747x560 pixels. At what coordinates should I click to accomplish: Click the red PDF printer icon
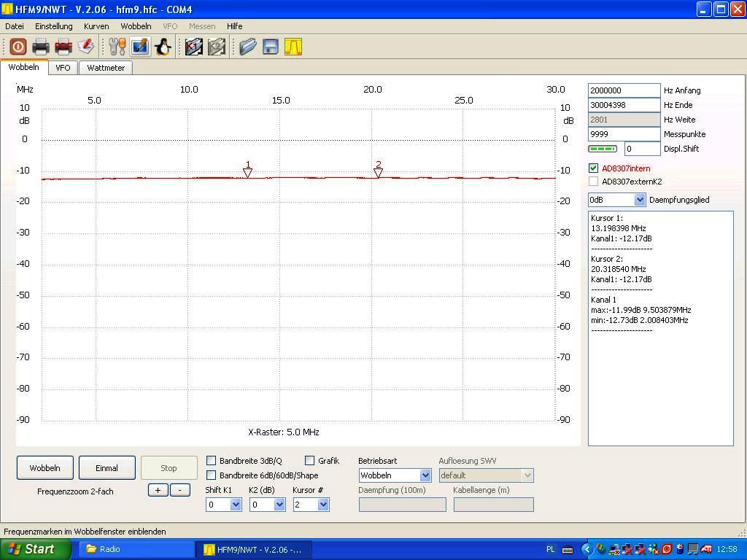pyautogui.click(x=63, y=47)
